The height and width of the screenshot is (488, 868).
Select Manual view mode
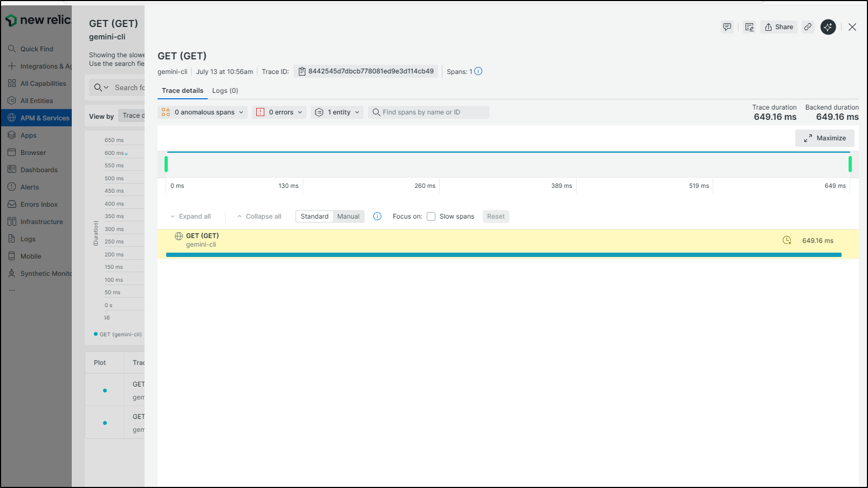pos(348,216)
